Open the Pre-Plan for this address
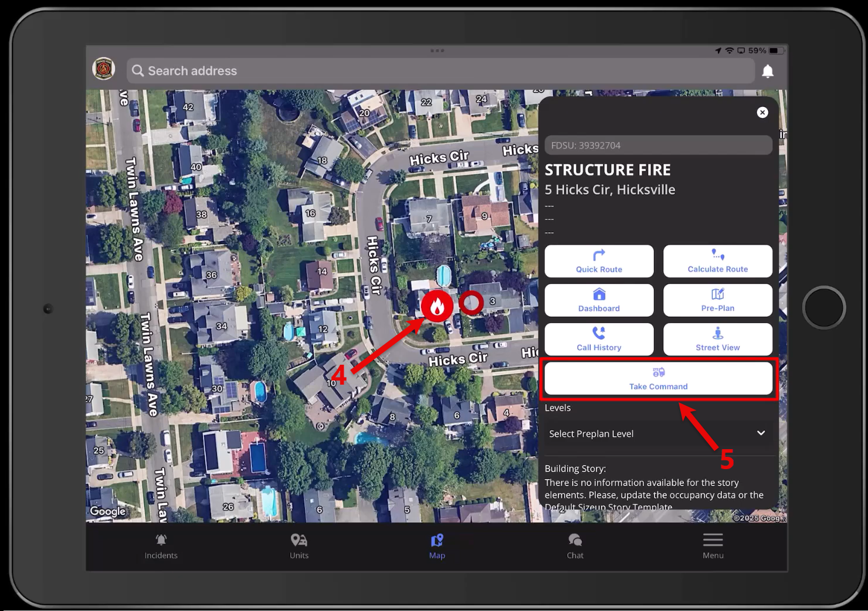This screenshot has width=868, height=611. [x=717, y=300]
